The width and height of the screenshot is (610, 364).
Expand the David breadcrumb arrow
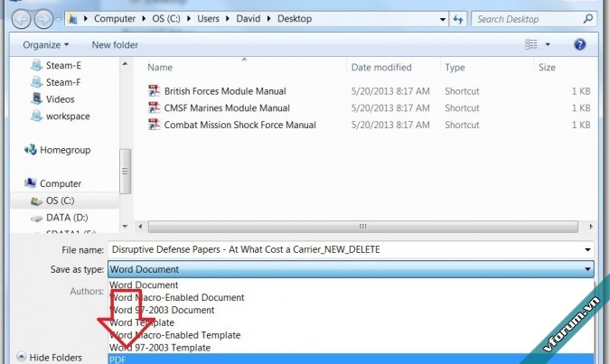268,19
